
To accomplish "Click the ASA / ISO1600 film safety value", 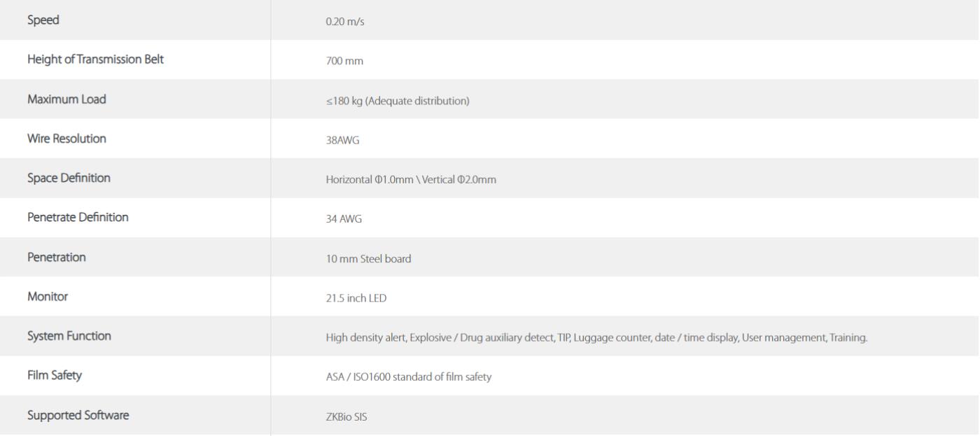I will pyautogui.click(x=409, y=377).
